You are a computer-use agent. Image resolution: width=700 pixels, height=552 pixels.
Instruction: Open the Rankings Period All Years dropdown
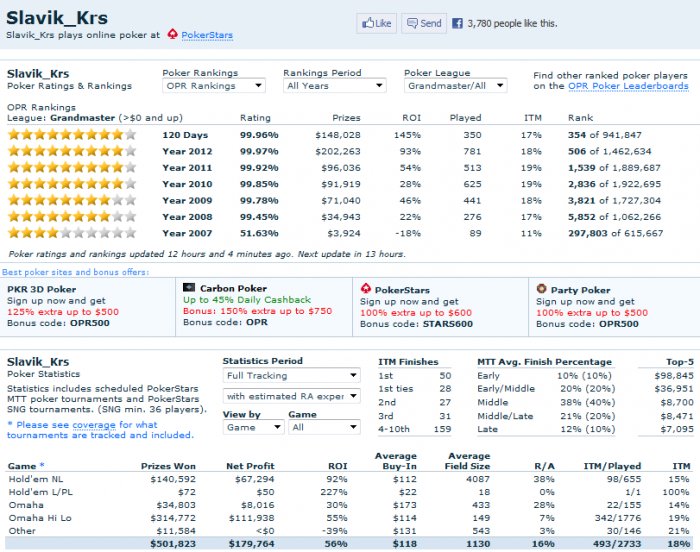334,86
